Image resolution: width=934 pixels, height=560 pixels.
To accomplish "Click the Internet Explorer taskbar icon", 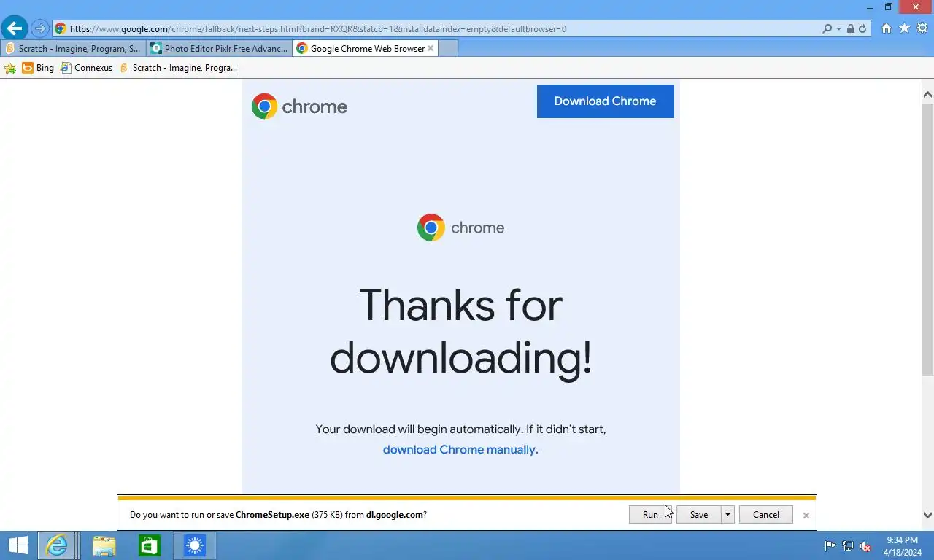I will [56, 545].
